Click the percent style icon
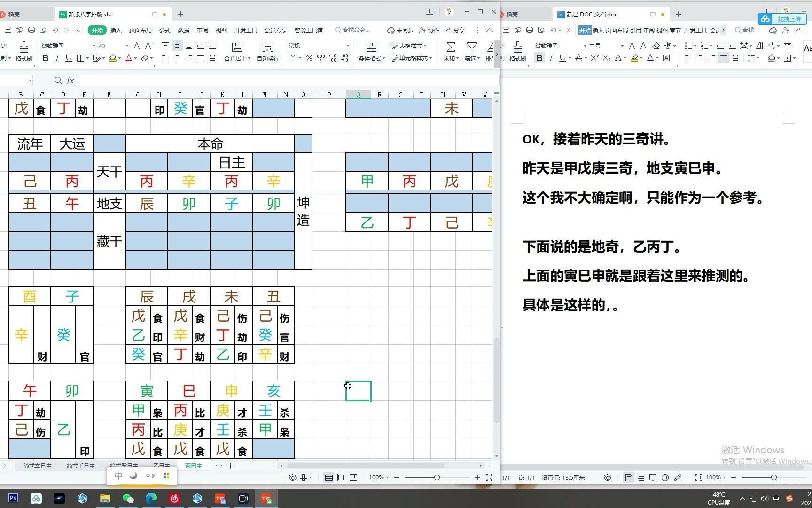 click(309, 58)
